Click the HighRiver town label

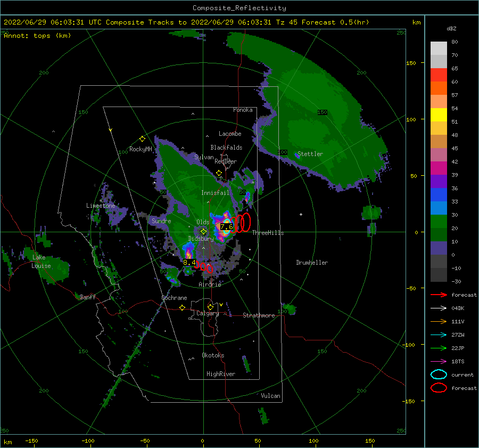coord(221,374)
